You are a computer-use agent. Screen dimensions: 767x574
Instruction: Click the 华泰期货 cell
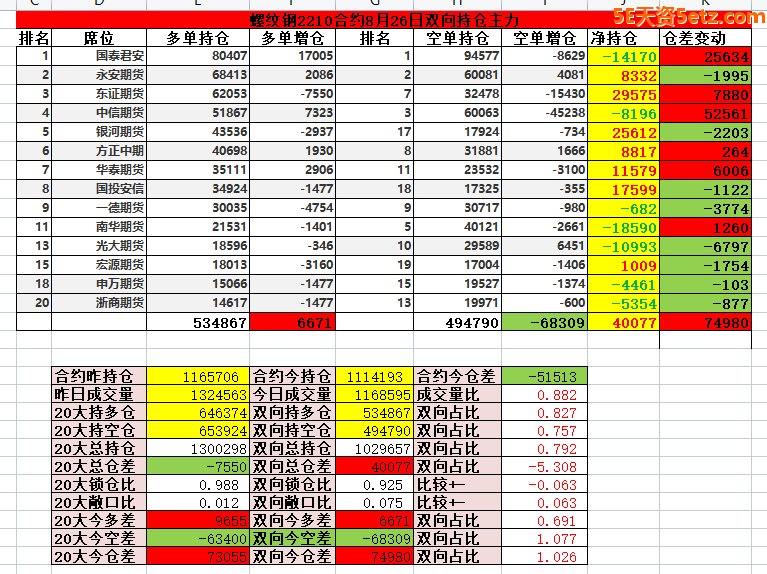click(x=99, y=170)
